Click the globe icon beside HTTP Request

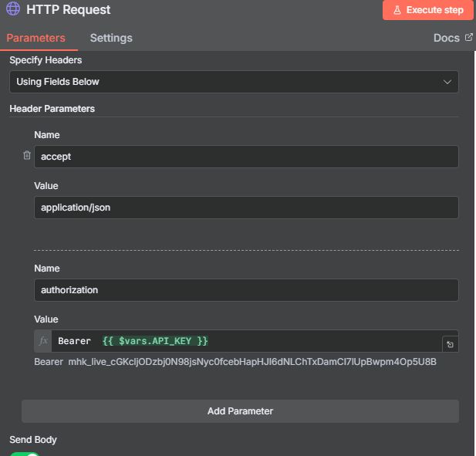click(13, 10)
